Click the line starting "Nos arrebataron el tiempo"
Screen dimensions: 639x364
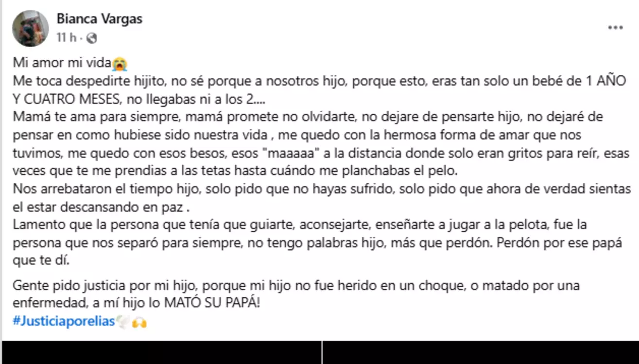[x=321, y=189]
